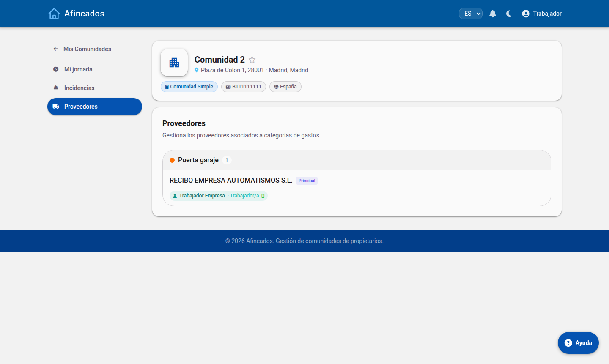
Task: Open the Mi jornada sidebar item
Action: click(95, 69)
